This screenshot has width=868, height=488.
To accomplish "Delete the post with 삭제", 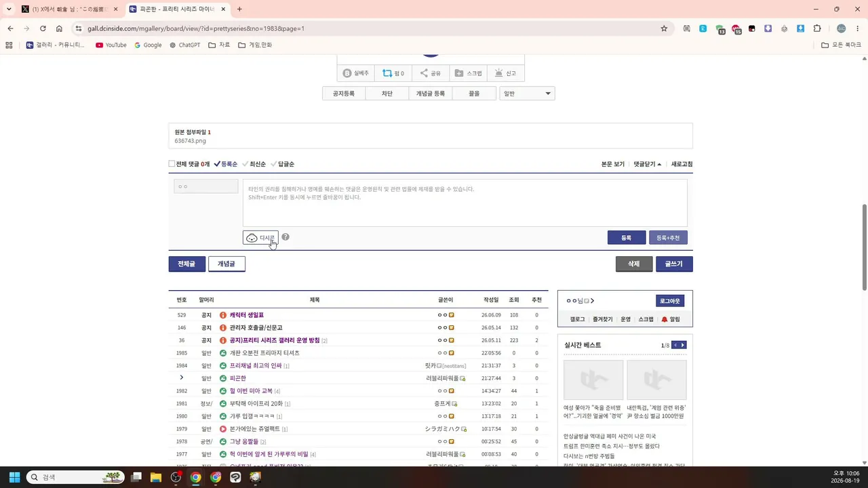I will tap(633, 264).
